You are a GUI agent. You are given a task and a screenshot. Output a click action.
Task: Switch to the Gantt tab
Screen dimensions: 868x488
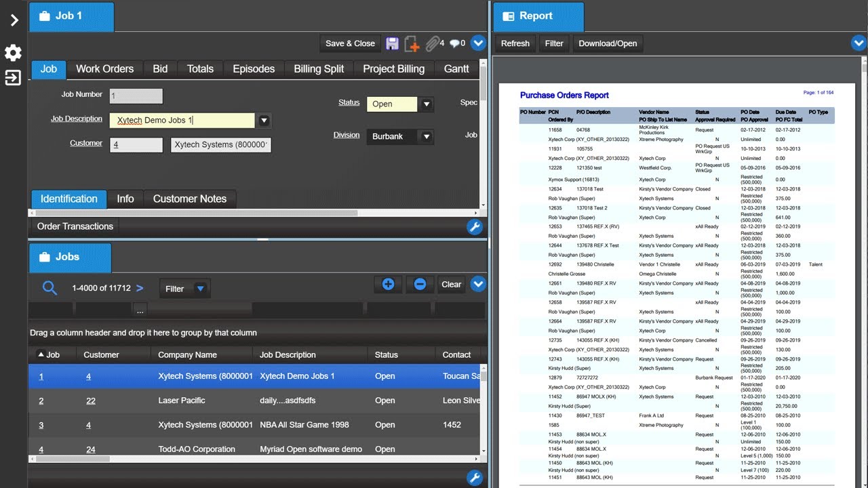click(x=456, y=69)
